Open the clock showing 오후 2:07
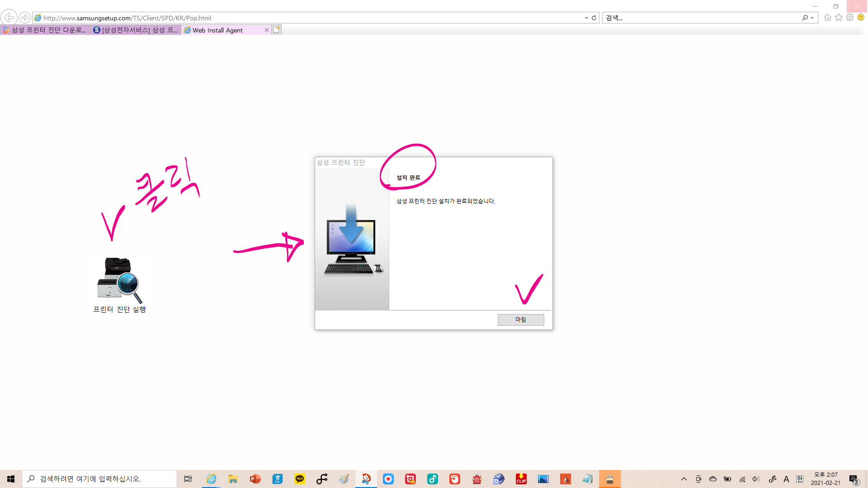 pos(826,479)
